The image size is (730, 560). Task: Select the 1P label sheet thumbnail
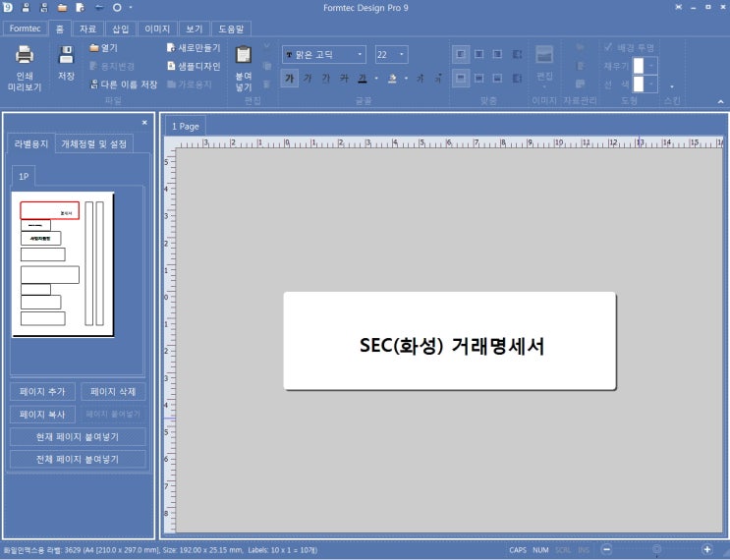pos(63,264)
